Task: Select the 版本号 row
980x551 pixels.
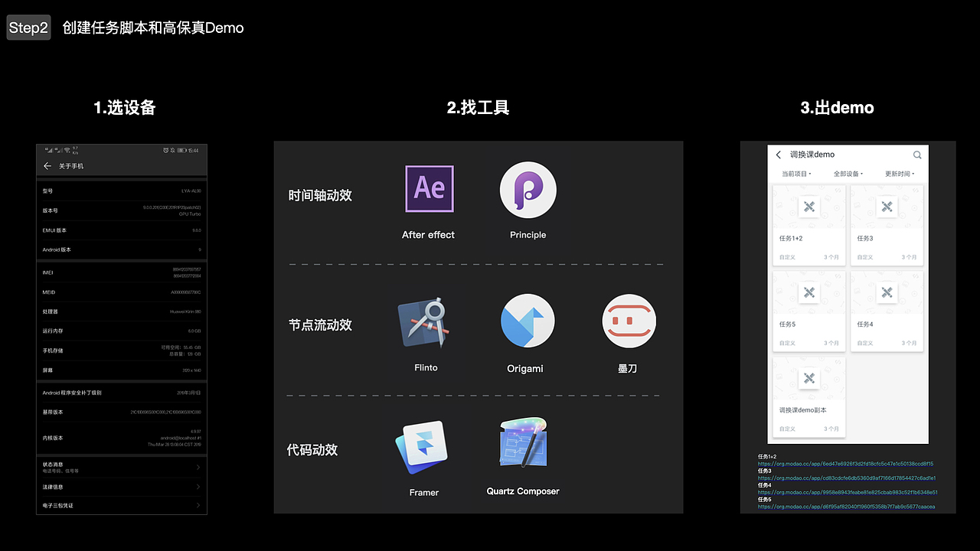Action: (x=122, y=210)
